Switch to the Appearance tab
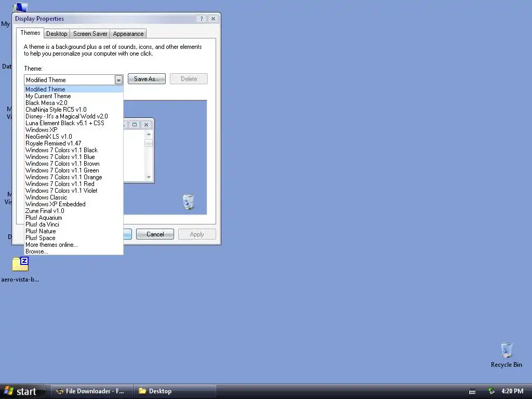The height and width of the screenshot is (399, 532). click(128, 34)
